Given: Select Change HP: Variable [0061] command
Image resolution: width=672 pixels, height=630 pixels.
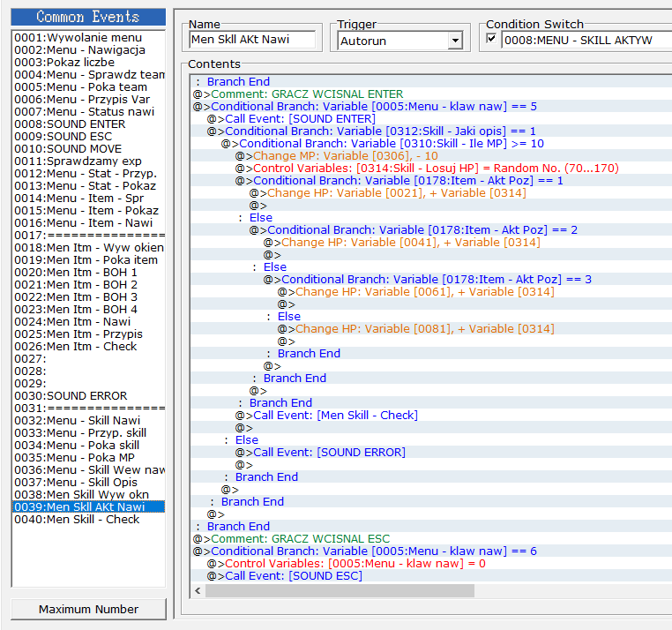Looking at the screenshot, I should 431,292.
